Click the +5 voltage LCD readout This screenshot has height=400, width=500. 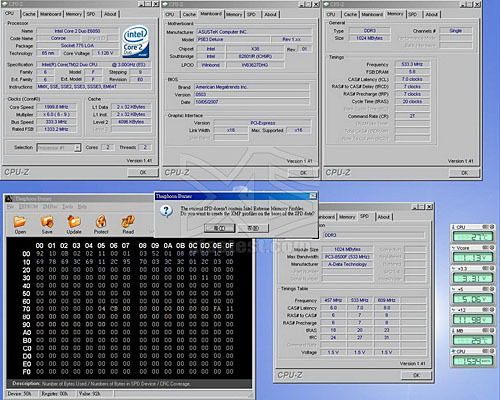click(x=473, y=299)
